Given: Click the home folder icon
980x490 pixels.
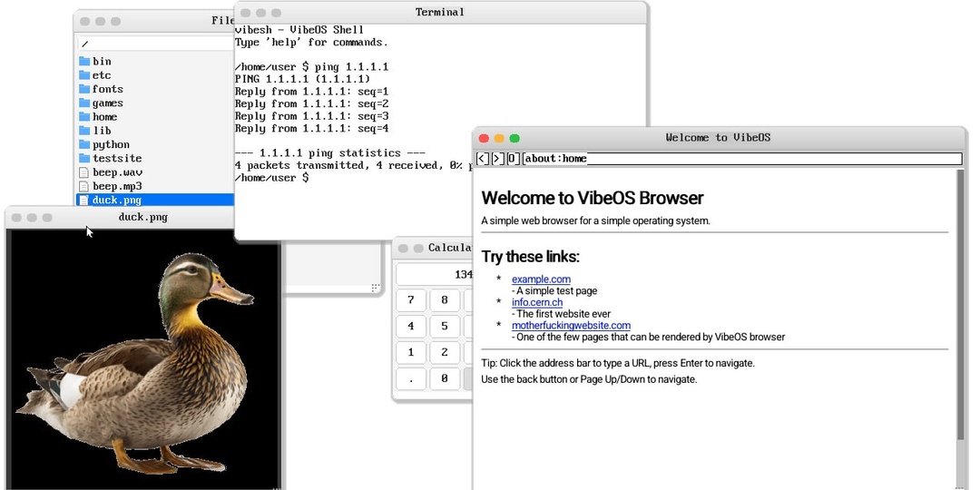Looking at the screenshot, I should (84, 116).
